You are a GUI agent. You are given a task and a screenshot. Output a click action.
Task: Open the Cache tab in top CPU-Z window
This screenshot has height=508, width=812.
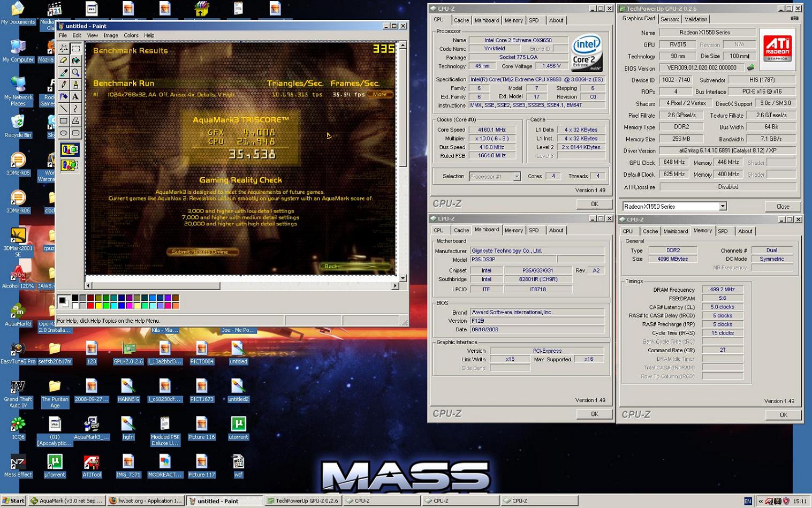pyautogui.click(x=461, y=20)
